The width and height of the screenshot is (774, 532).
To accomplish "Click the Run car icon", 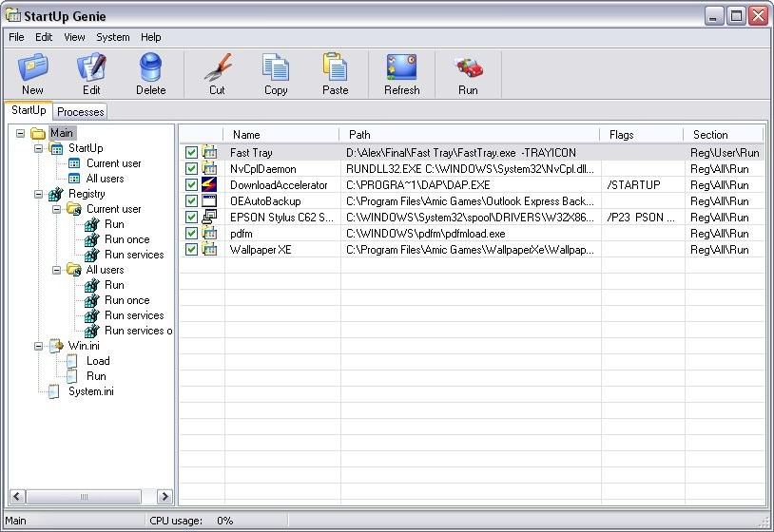I will 468,67.
